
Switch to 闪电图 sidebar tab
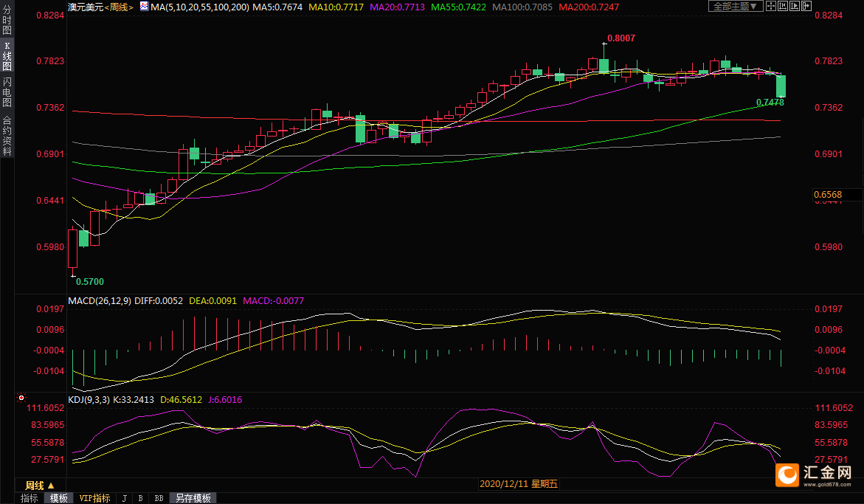(7, 92)
